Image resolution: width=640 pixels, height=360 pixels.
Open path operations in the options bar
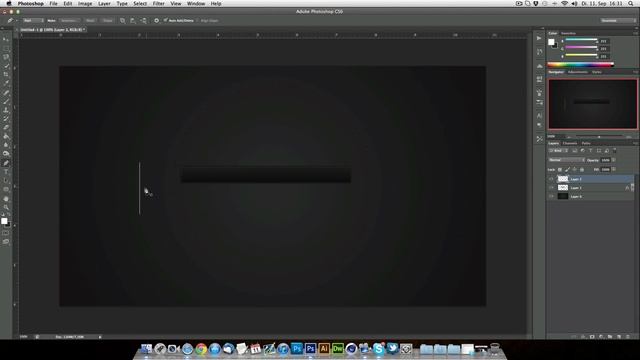(122, 20)
